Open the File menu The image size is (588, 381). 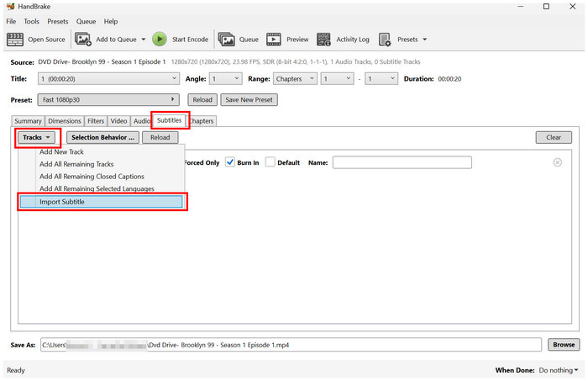point(11,21)
